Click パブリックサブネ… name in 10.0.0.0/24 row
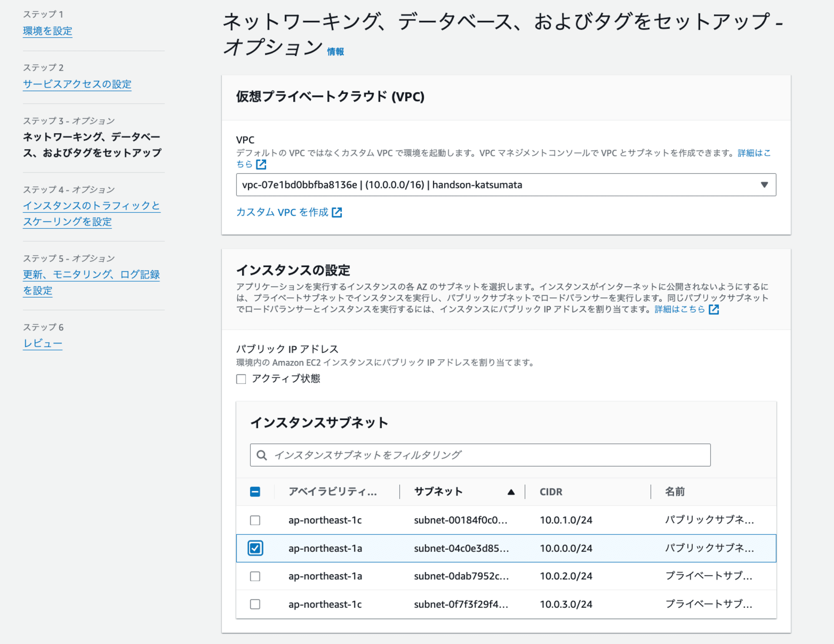Viewport: 834px width, 644px height. 709,548
